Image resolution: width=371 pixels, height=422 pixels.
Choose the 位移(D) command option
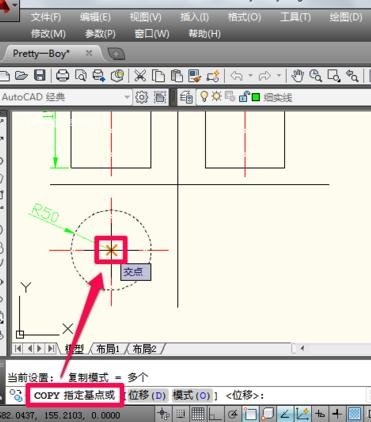click(x=147, y=395)
